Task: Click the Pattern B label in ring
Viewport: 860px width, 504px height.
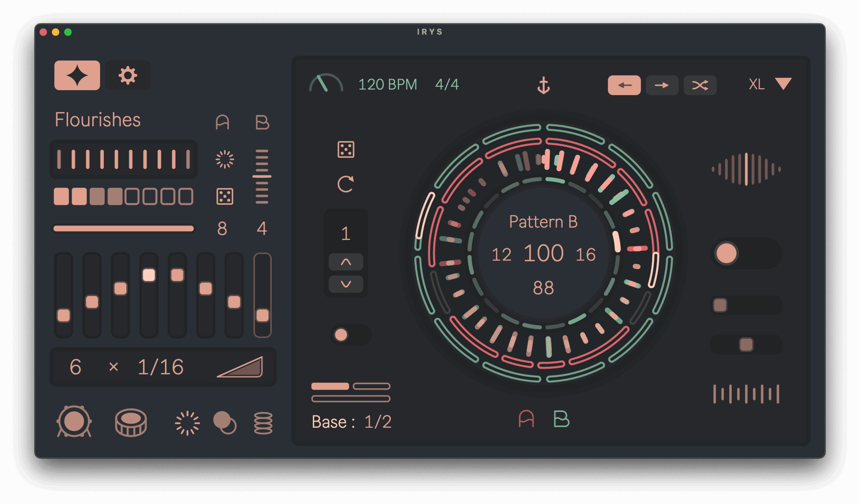Action: pyautogui.click(x=543, y=222)
